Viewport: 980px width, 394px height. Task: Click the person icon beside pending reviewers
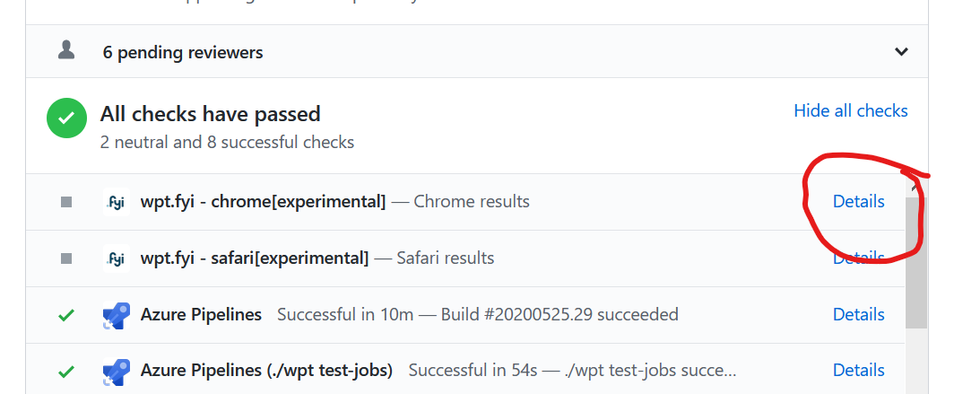[x=66, y=51]
